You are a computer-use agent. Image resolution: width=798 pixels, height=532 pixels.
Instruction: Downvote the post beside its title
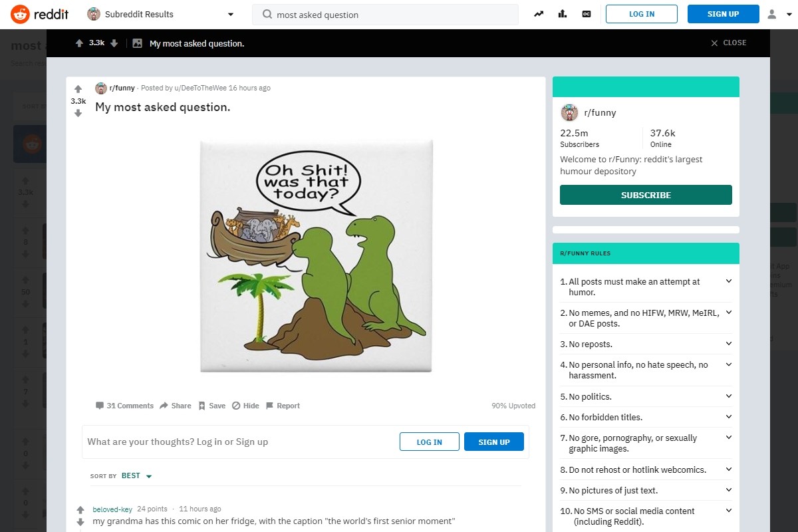tap(78, 113)
